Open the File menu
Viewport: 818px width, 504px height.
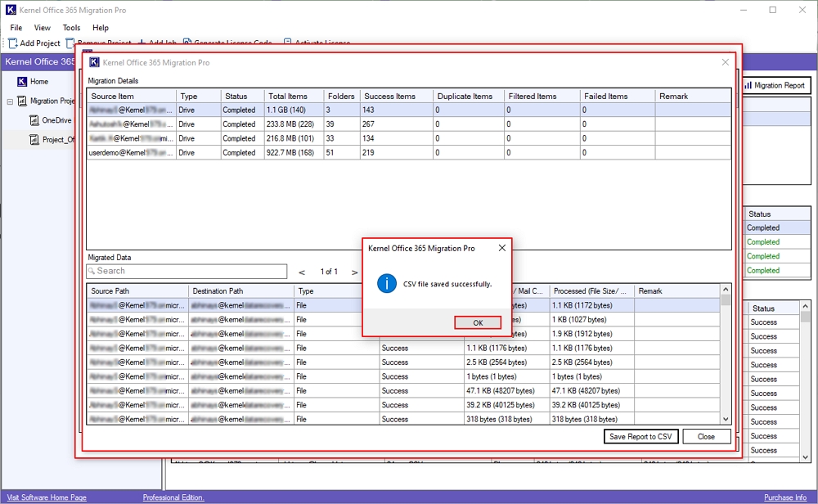(15, 27)
